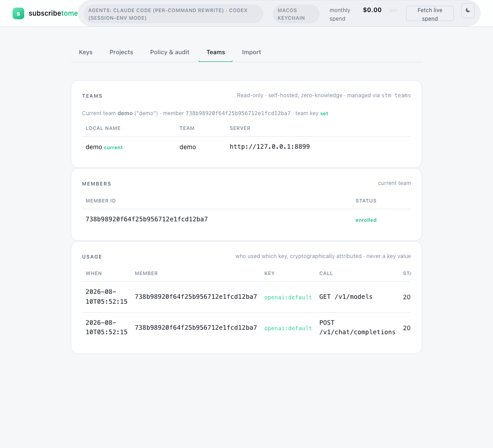Image resolution: width=493 pixels, height=448 pixels.
Task: Click the TEAMS card heading
Action: pos(92,96)
